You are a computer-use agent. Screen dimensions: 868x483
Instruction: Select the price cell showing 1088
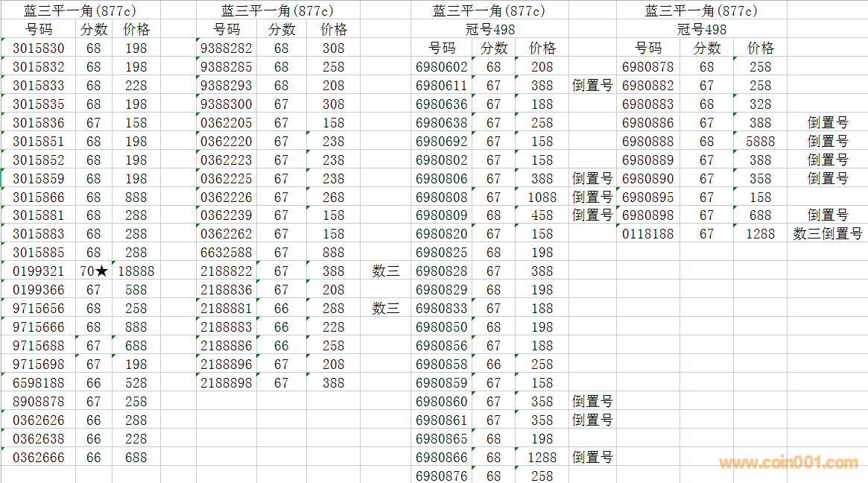(x=542, y=198)
